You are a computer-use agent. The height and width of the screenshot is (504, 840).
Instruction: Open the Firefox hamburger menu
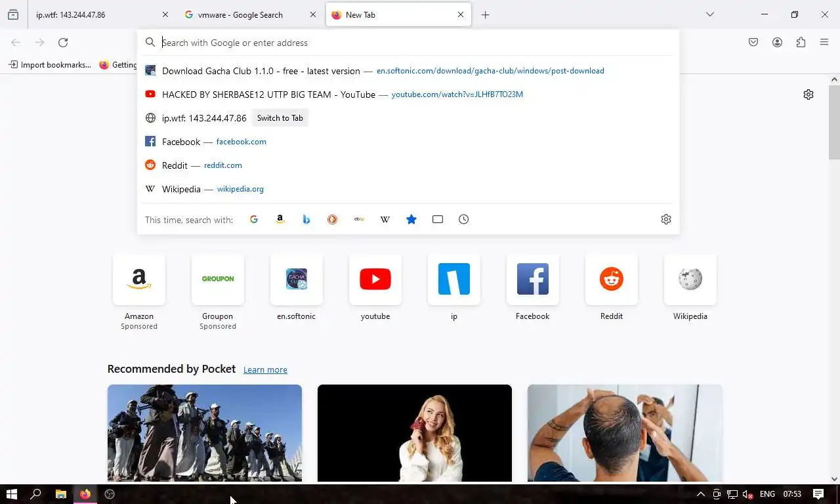824,43
